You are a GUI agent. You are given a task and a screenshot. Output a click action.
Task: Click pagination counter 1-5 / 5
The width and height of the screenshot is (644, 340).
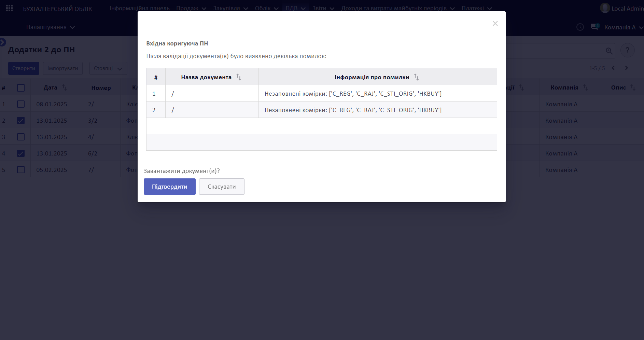coord(597,68)
